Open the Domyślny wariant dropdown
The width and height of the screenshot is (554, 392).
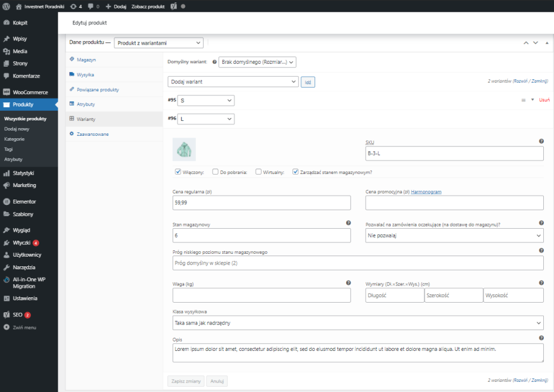coord(257,61)
